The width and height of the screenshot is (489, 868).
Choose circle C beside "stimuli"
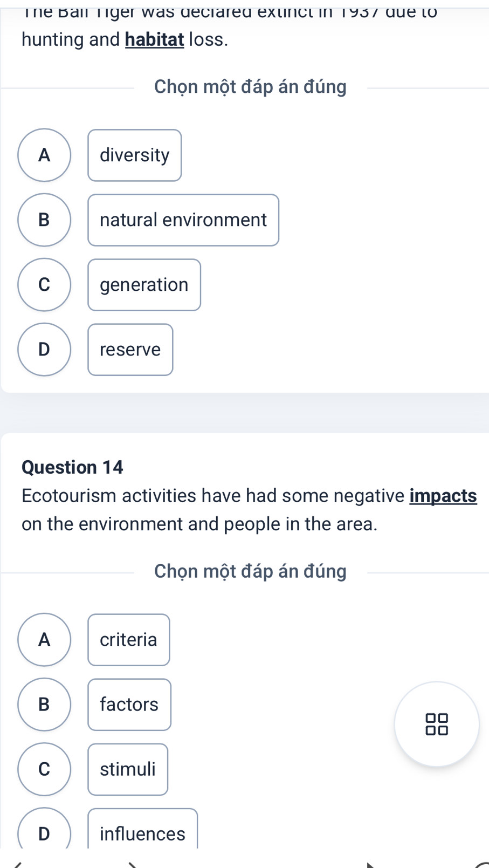[44, 769]
